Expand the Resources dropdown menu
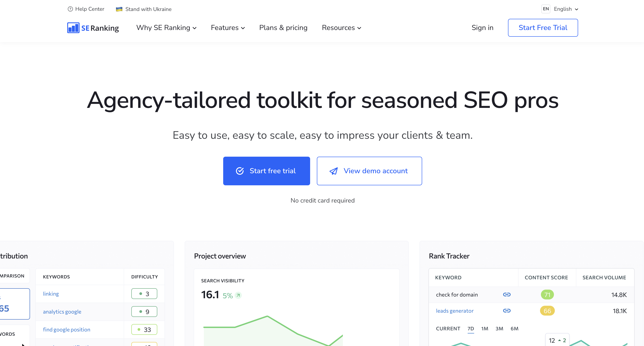The height and width of the screenshot is (346, 644). click(x=341, y=28)
